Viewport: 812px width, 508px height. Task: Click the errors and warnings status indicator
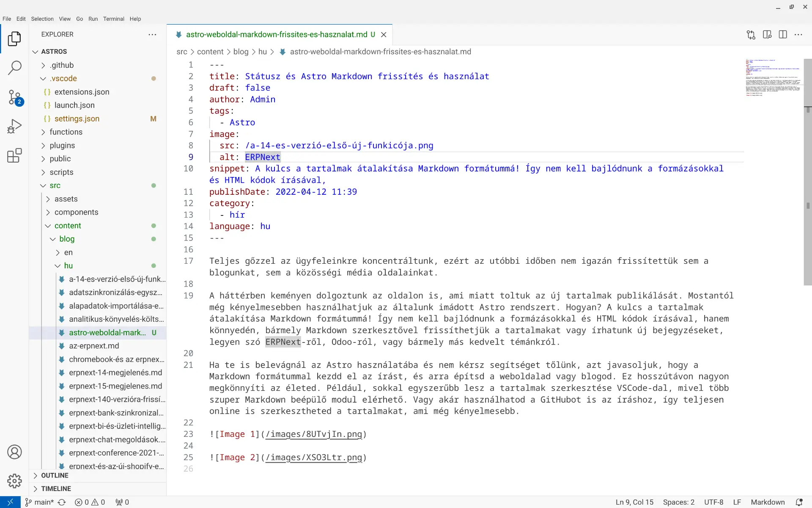89,502
